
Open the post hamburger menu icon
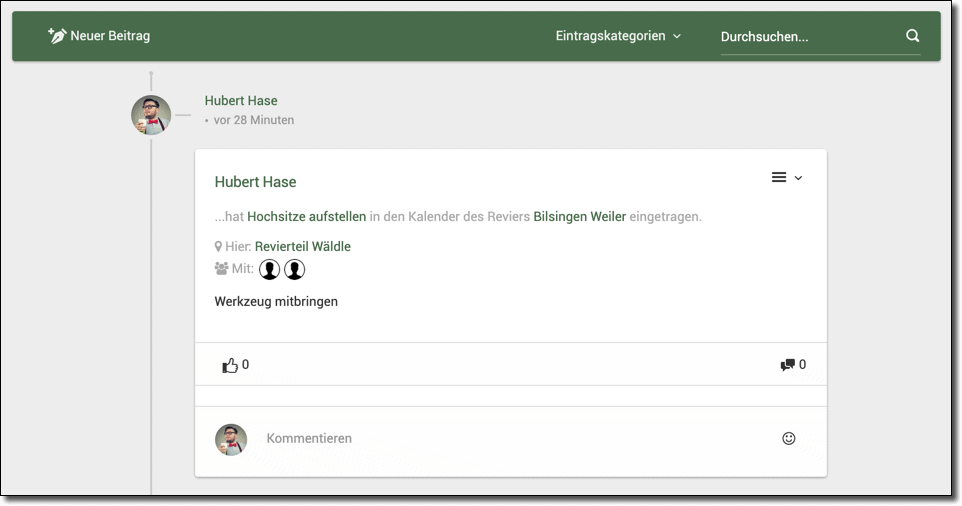tap(778, 178)
